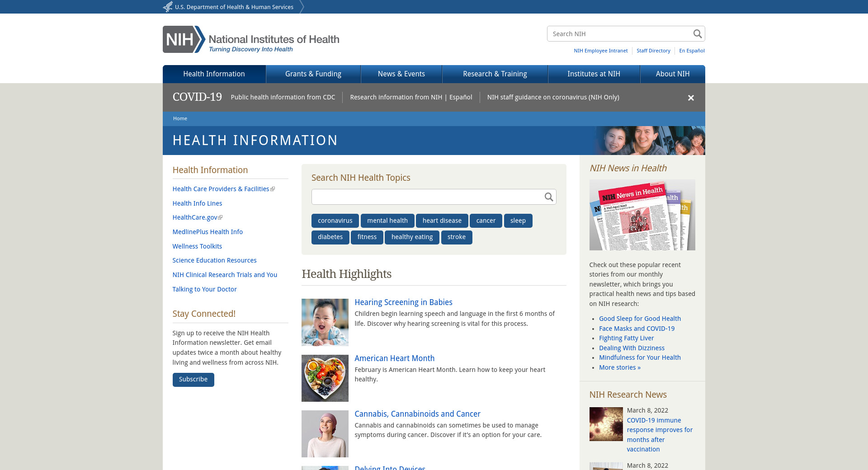The image size is (868, 470).
Task: Select the cancer topic tag
Action: (x=486, y=221)
